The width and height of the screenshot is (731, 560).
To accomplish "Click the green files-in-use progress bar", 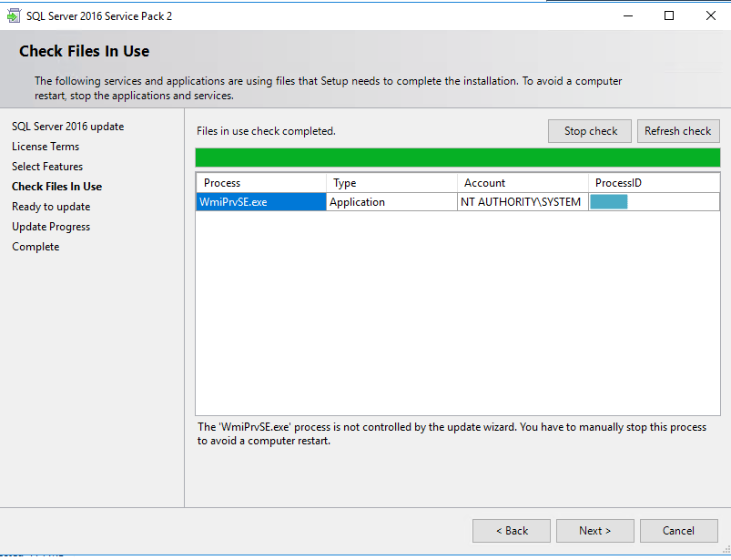I will tap(458, 158).
